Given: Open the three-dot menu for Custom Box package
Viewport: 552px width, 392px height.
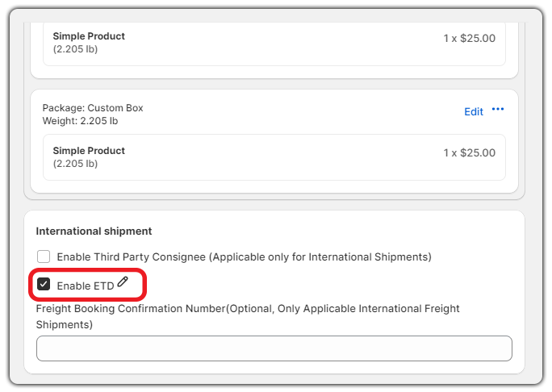Looking at the screenshot, I should tap(498, 109).
